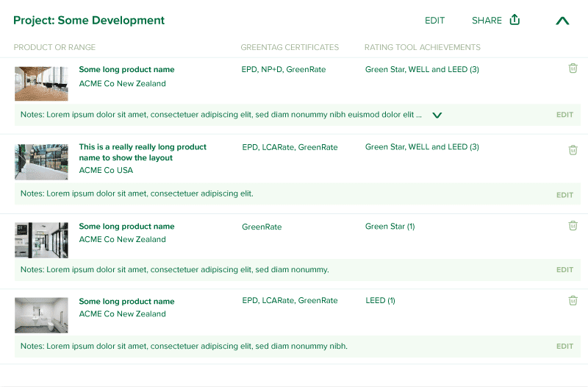
Task: Click 'LEED (1)' achievement
Action: pyautogui.click(x=380, y=301)
